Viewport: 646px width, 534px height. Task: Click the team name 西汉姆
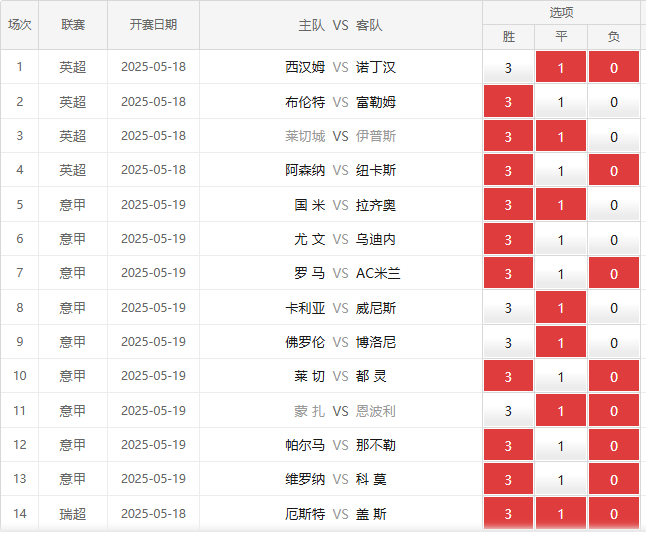point(305,67)
